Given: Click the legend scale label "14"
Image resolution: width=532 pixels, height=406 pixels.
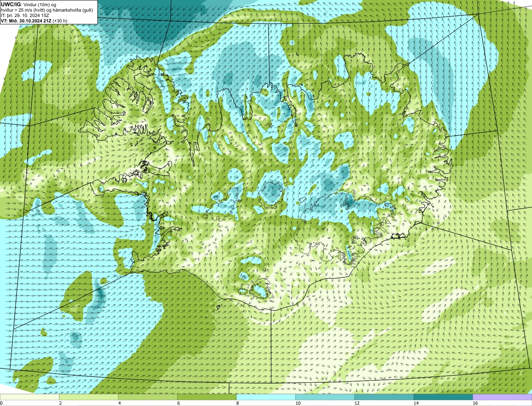Looking at the screenshot, I should tap(416, 403).
